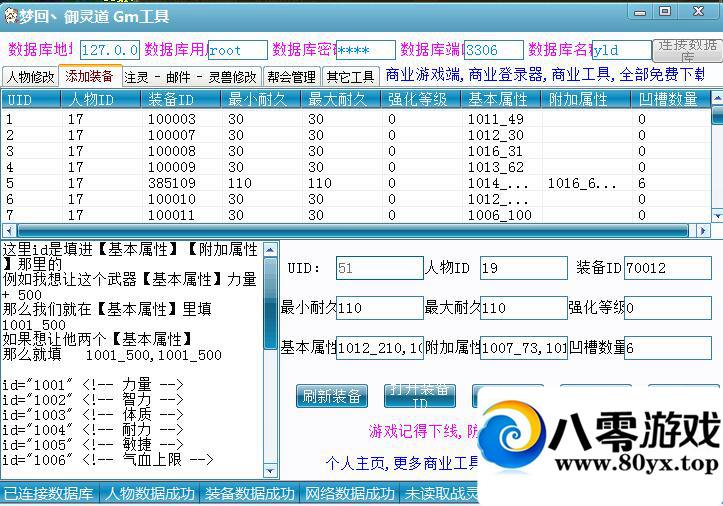
Task: Sort by 最大耐久 column header
Action: point(342,100)
